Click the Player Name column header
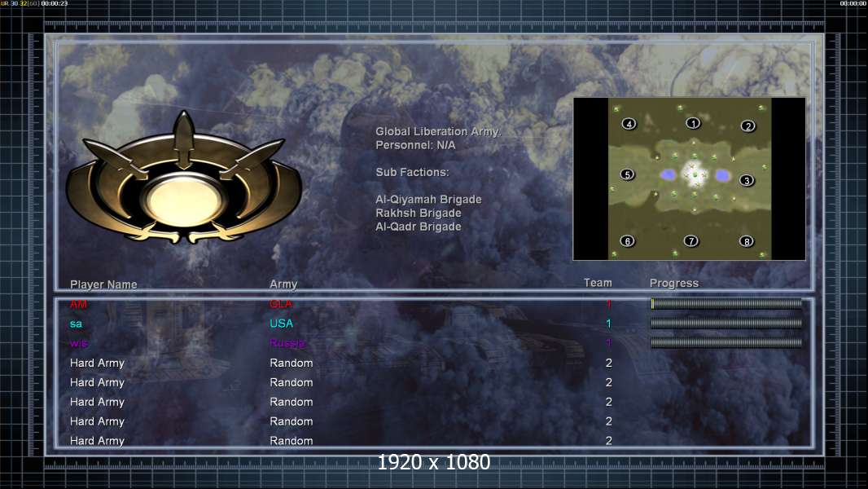The height and width of the screenshot is (489, 868). pyautogui.click(x=103, y=284)
